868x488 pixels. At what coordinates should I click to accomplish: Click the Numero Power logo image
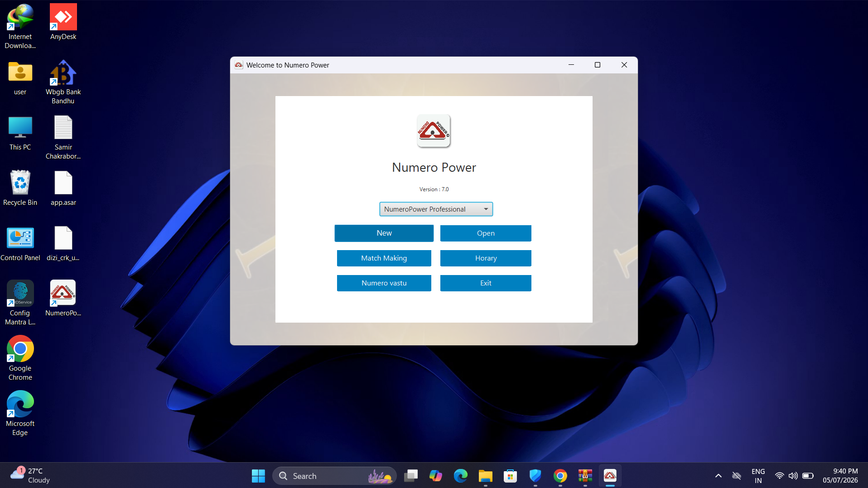pos(434,130)
